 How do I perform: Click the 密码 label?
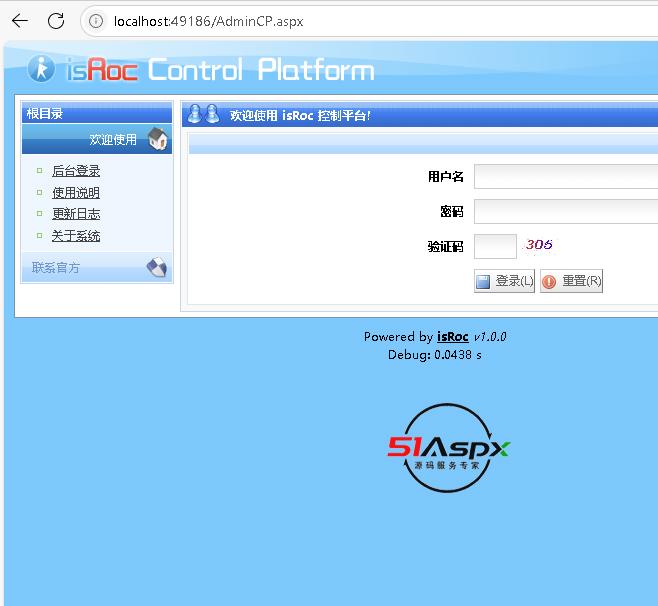point(452,212)
